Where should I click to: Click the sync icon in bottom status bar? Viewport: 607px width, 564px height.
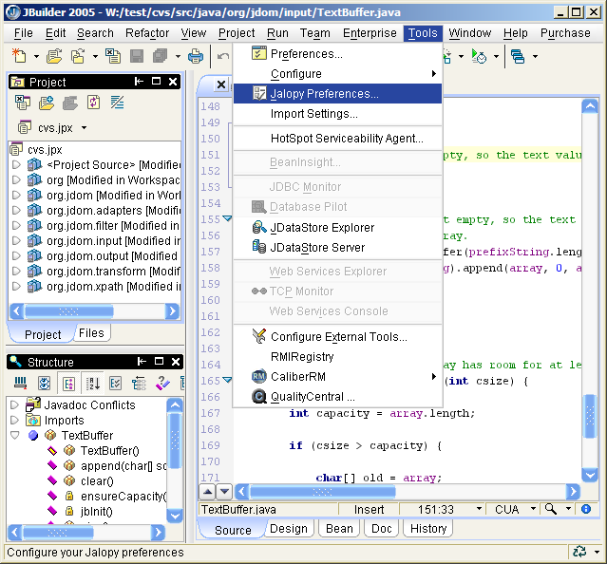579,551
